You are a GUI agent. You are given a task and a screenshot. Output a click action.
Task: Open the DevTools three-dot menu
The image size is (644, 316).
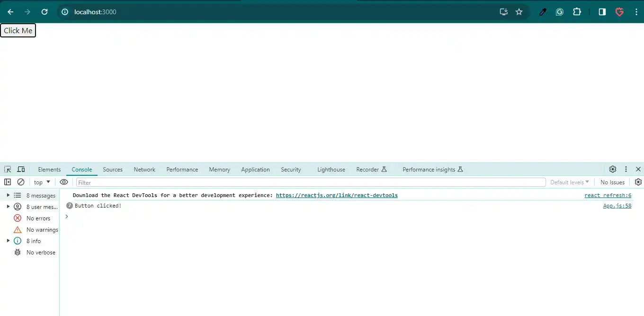(x=626, y=169)
